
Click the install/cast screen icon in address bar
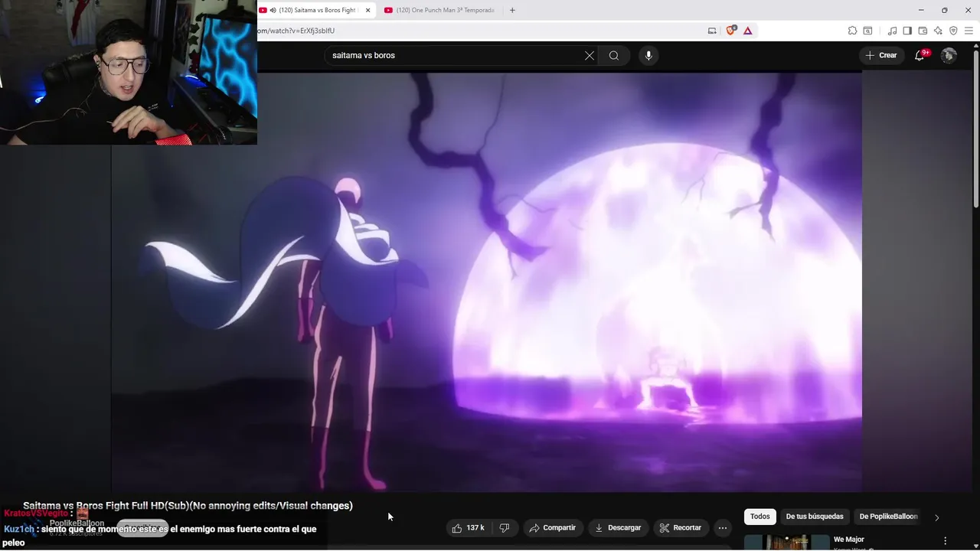click(x=712, y=31)
